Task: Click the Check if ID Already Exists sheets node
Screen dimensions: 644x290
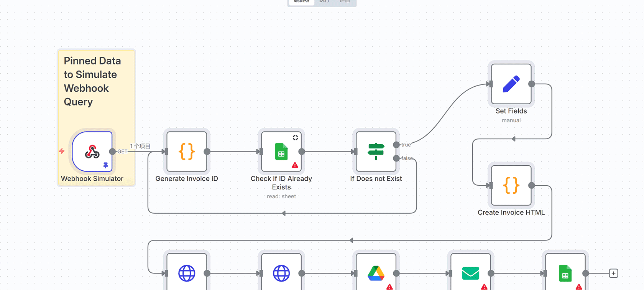Action: pos(281,152)
